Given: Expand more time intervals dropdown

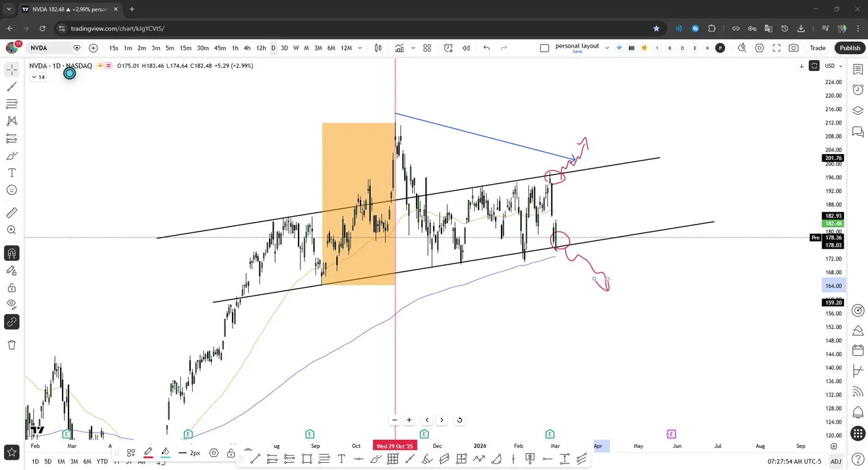Looking at the screenshot, I should point(360,48).
